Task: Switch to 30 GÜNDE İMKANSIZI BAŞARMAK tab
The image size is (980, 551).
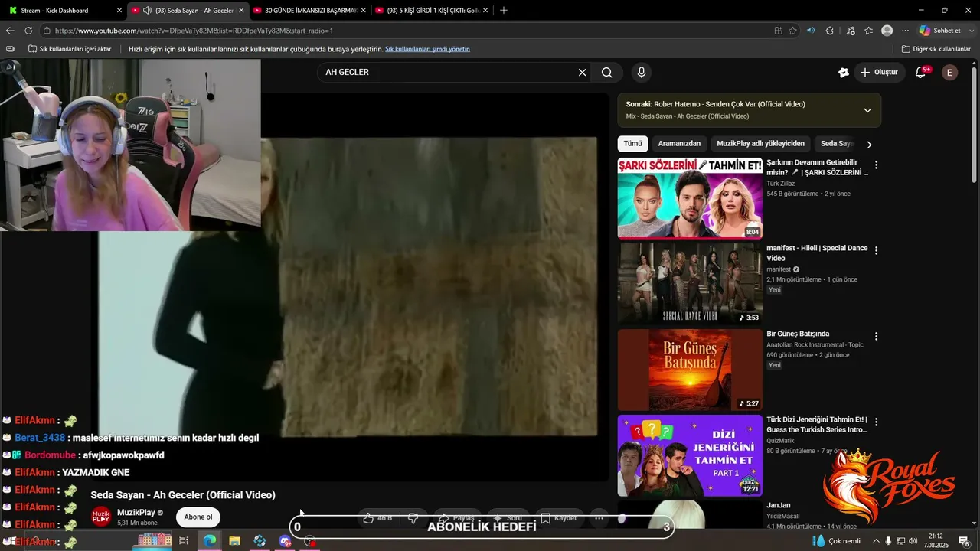Action: tap(312, 11)
